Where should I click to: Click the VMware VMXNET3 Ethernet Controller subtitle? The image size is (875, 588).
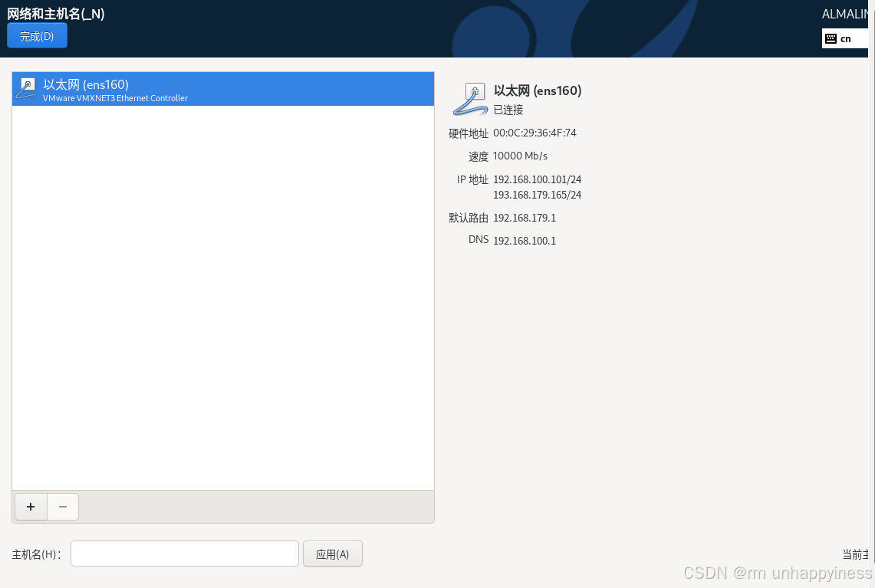[116, 98]
